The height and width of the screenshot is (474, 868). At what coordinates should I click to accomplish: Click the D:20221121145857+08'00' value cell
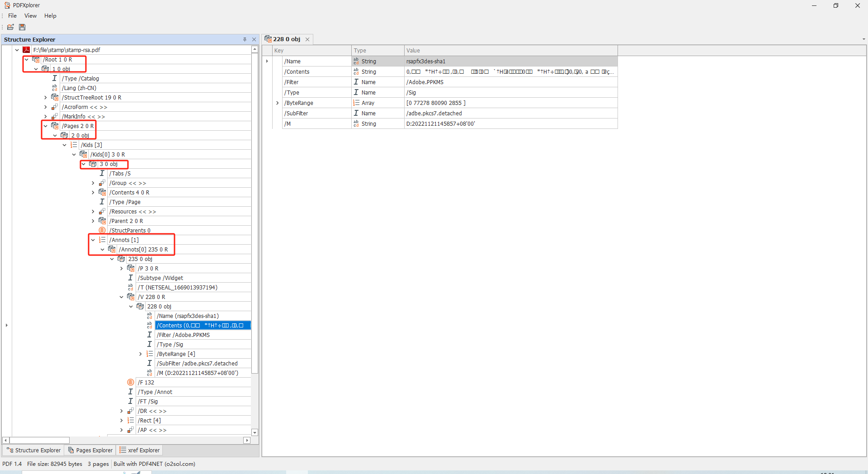511,123
